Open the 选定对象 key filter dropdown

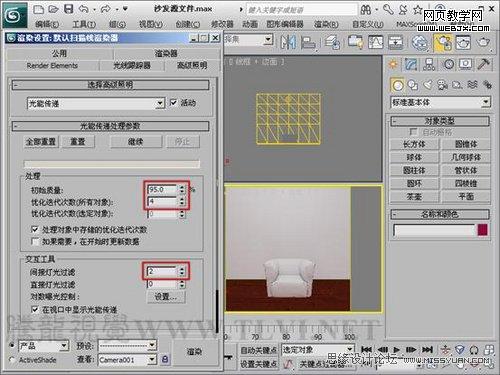(317, 350)
